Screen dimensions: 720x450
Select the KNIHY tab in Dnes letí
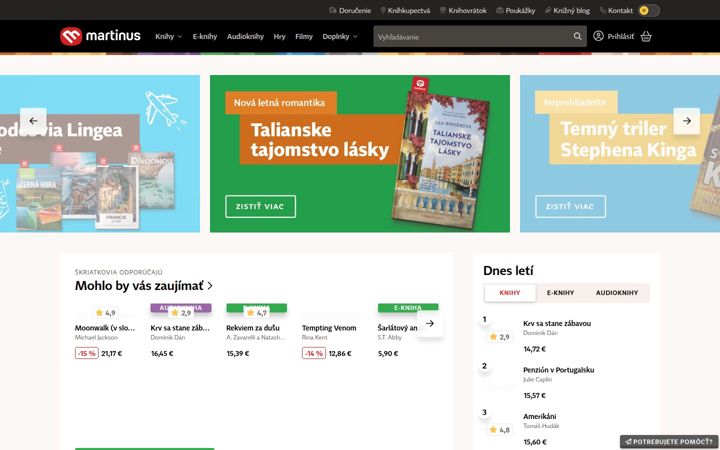pos(510,293)
